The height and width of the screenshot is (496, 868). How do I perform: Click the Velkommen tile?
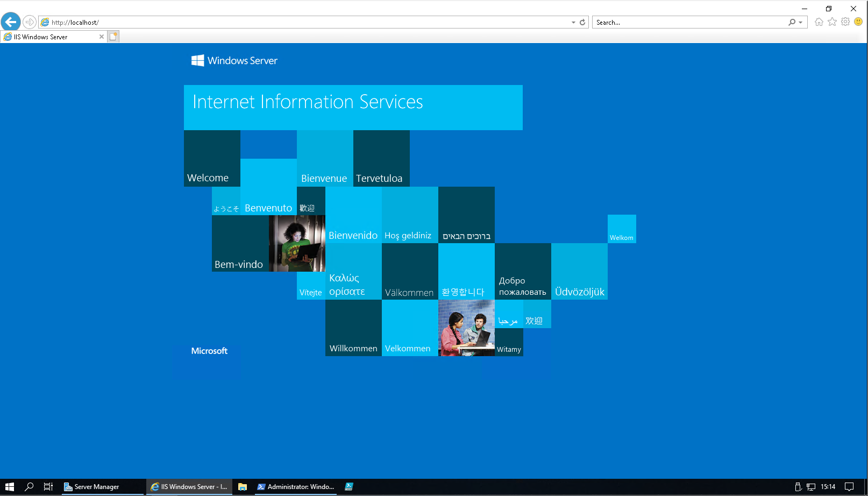(x=410, y=328)
